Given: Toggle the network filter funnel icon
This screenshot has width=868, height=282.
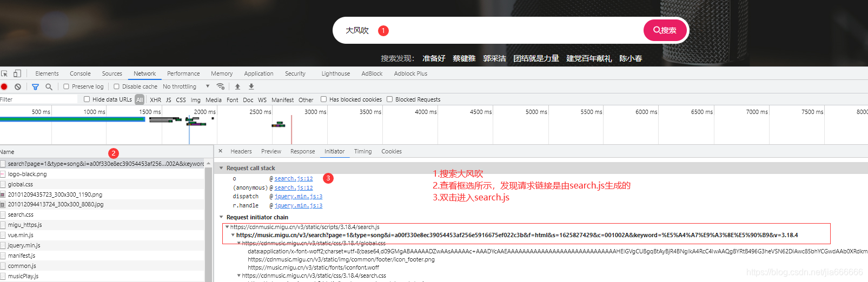Looking at the screenshot, I should point(35,86).
